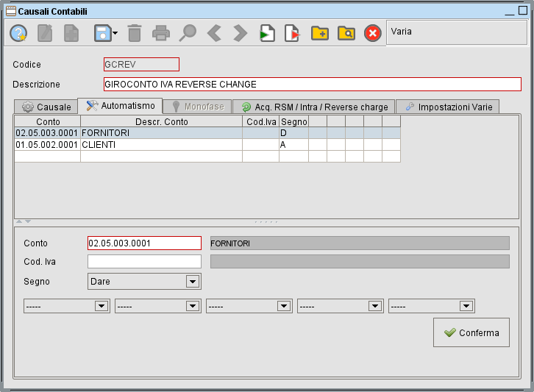Click the save floppy disk icon
This screenshot has width=534, height=392.
pos(102,33)
